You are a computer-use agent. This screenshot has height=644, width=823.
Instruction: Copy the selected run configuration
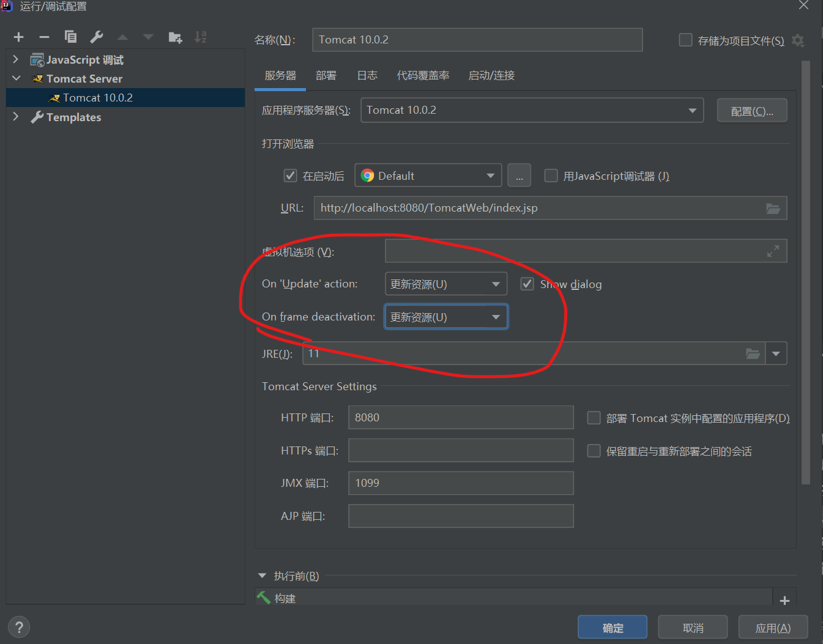coord(70,37)
